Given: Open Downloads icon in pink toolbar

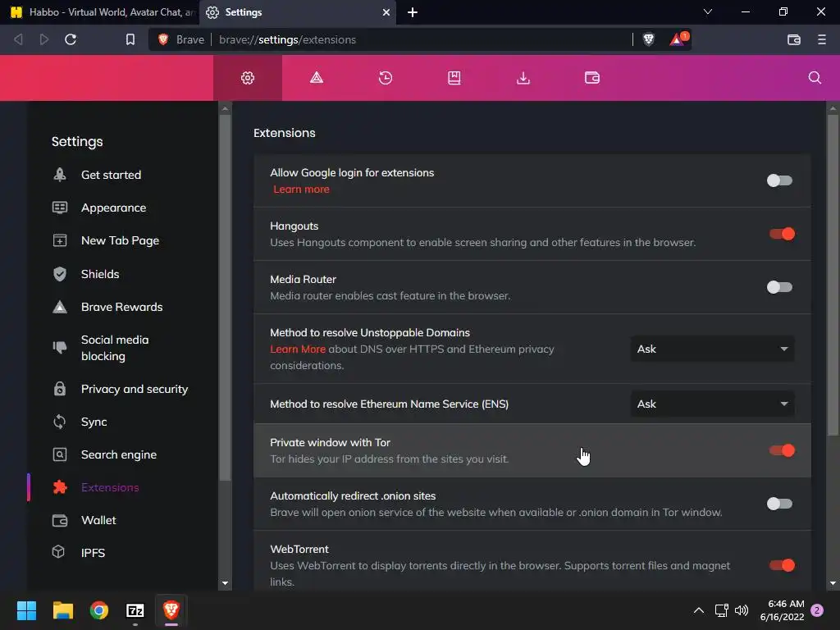Looking at the screenshot, I should pos(523,78).
